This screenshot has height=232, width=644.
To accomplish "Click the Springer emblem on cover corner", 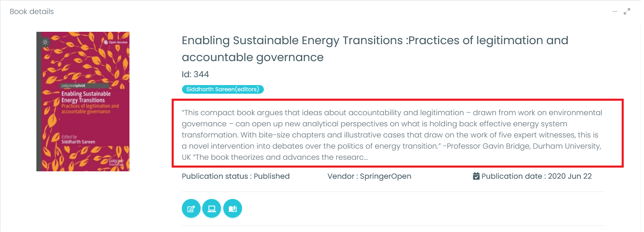I will [45, 42].
